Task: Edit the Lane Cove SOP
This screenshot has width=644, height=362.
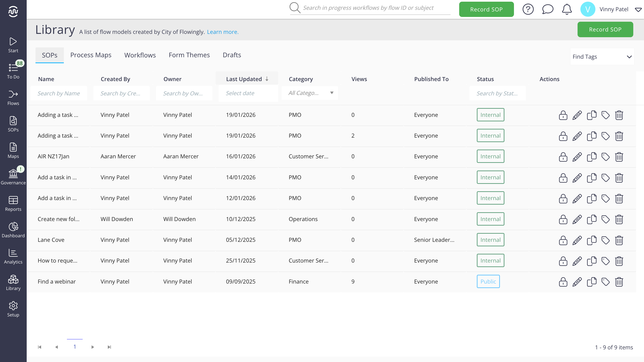Action: tap(577, 240)
